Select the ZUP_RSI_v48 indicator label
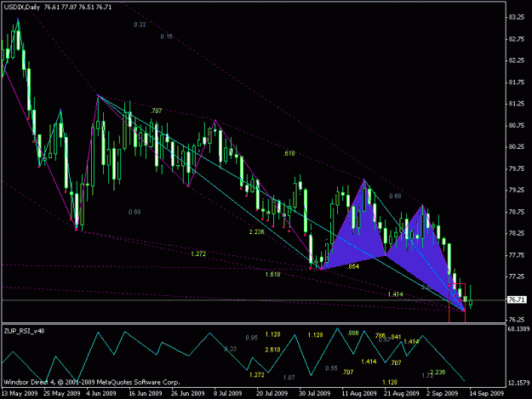Viewport: 532px width, 399px height. [24, 331]
